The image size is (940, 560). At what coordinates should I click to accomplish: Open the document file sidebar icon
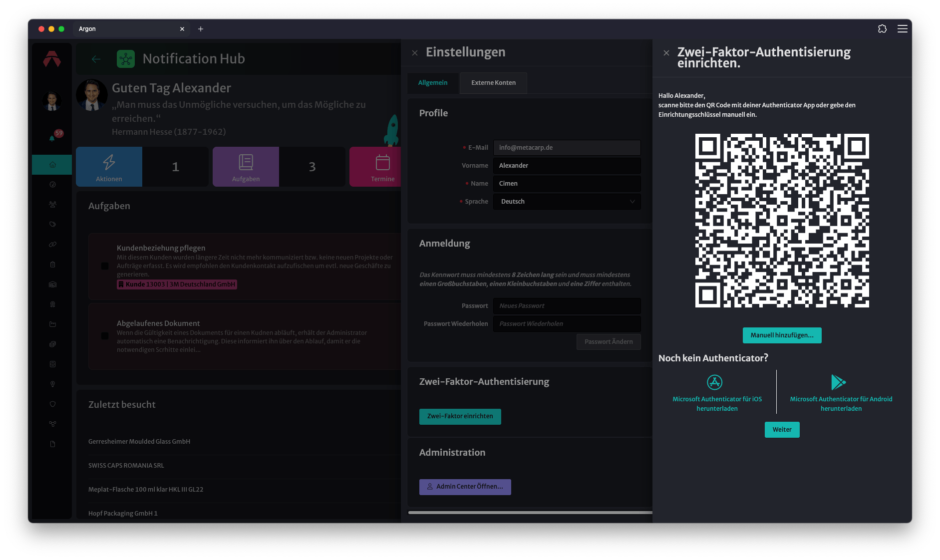52,444
